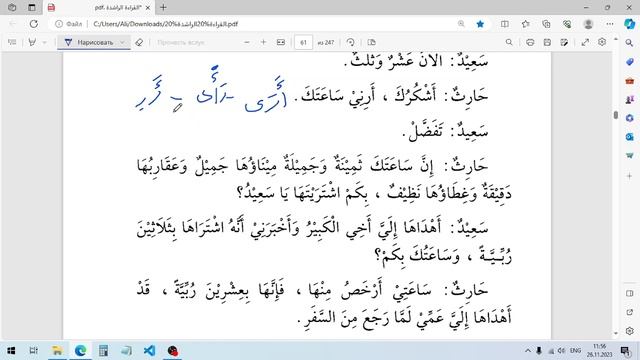Open Microsoft Edge on taskbar
This screenshot has height=360, width=640.
point(80,351)
